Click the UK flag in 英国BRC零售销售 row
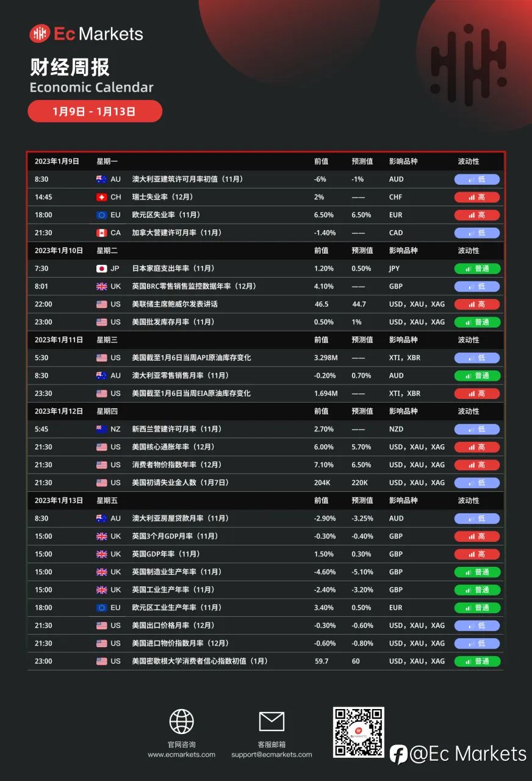532x781 pixels. click(x=101, y=286)
